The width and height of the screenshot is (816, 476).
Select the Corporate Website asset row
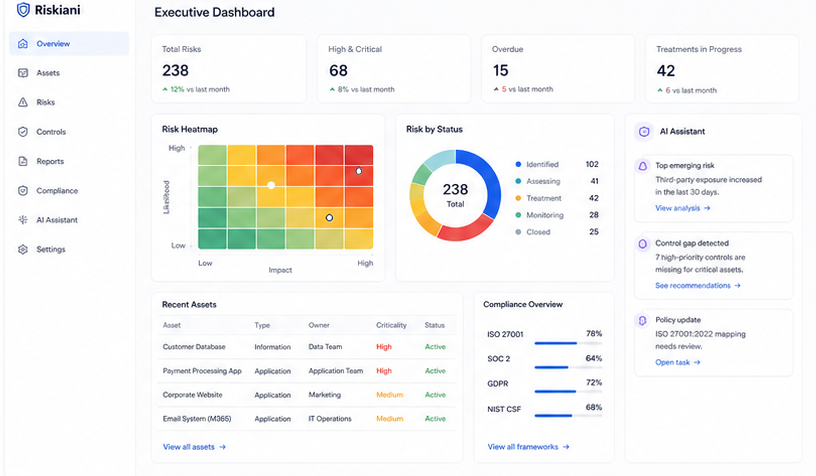307,395
